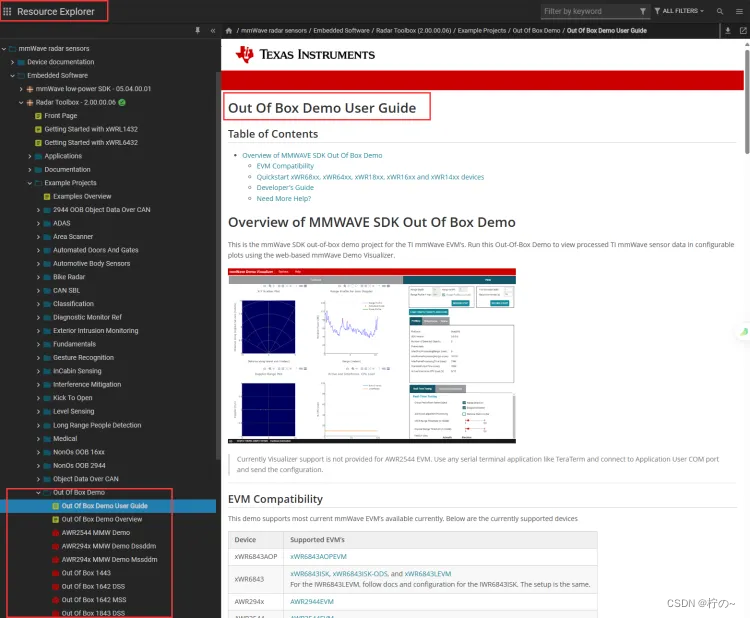Click the Texas Instruments logo

305,55
